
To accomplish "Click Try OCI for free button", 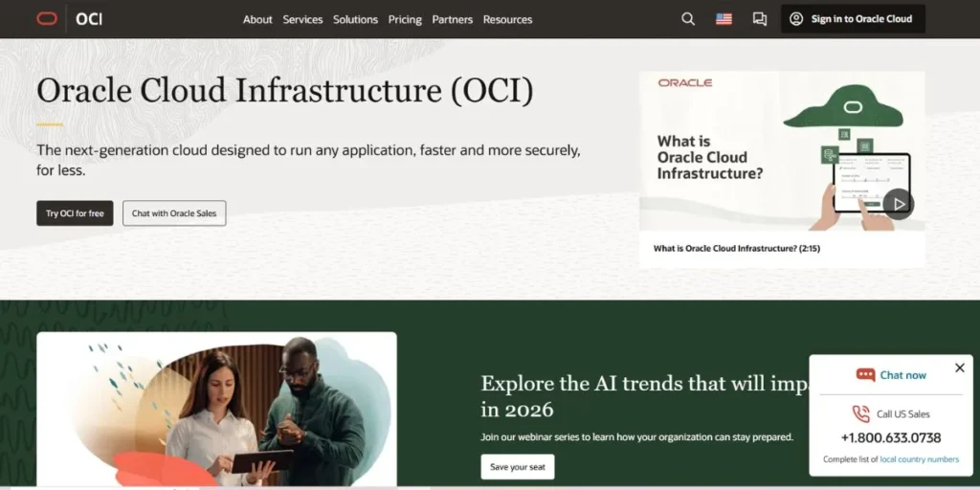I will tap(75, 213).
